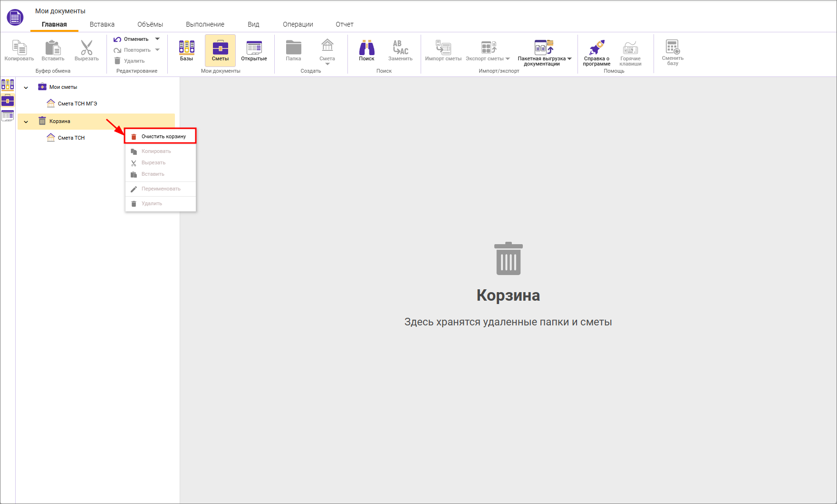Click the Отменить undo button
This screenshot has height=504, width=837.
tap(131, 39)
